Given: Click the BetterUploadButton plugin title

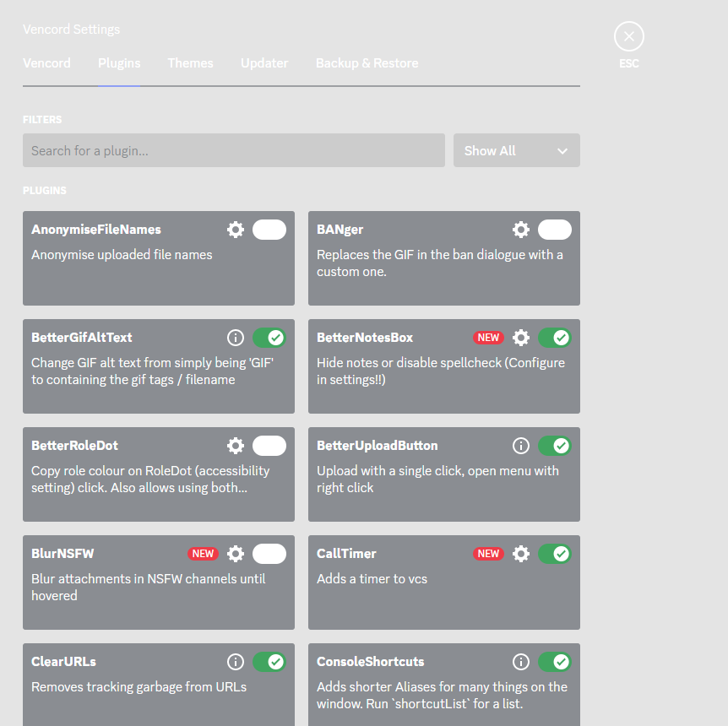Looking at the screenshot, I should [x=378, y=446].
